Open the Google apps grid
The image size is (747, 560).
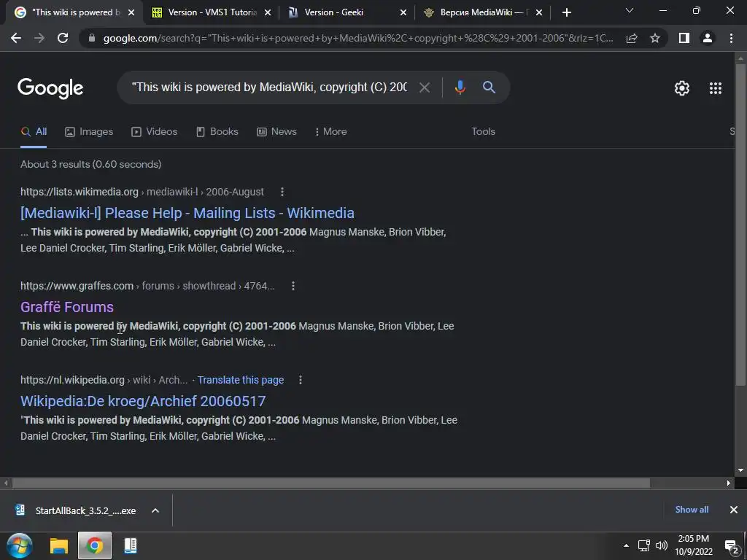(x=716, y=88)
